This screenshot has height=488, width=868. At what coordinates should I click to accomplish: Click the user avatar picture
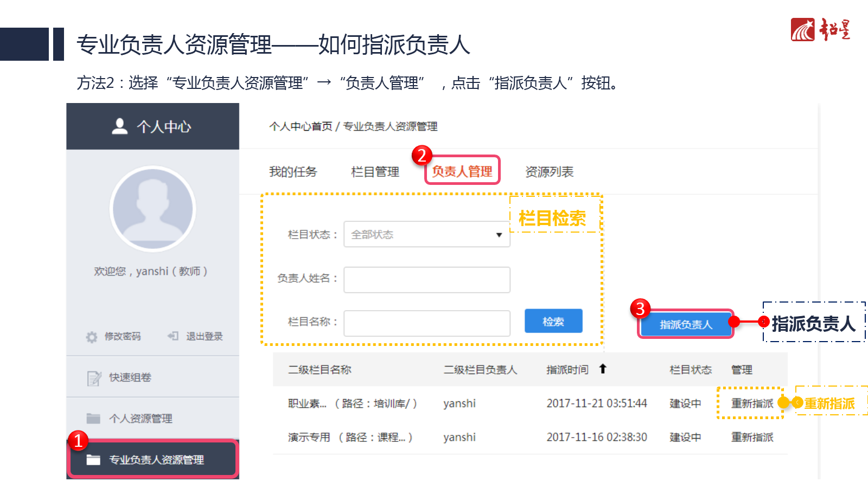click(x=153, y=209)
